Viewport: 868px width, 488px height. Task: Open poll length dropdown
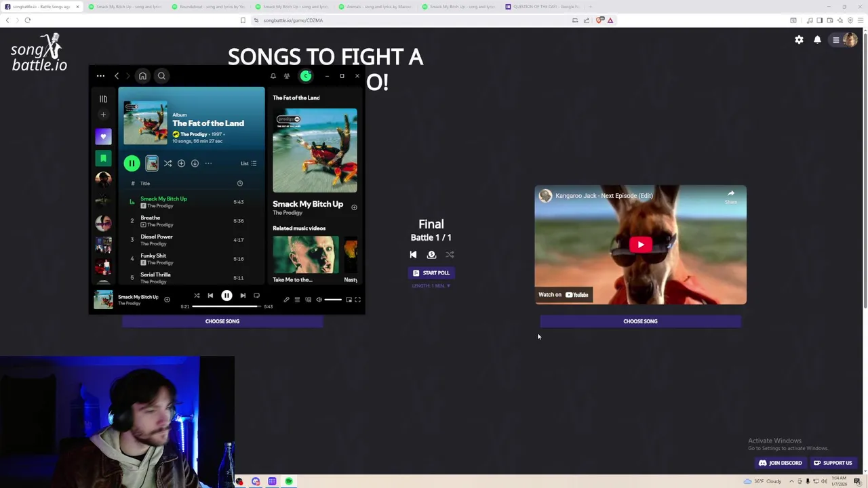(x=431, y=286)
